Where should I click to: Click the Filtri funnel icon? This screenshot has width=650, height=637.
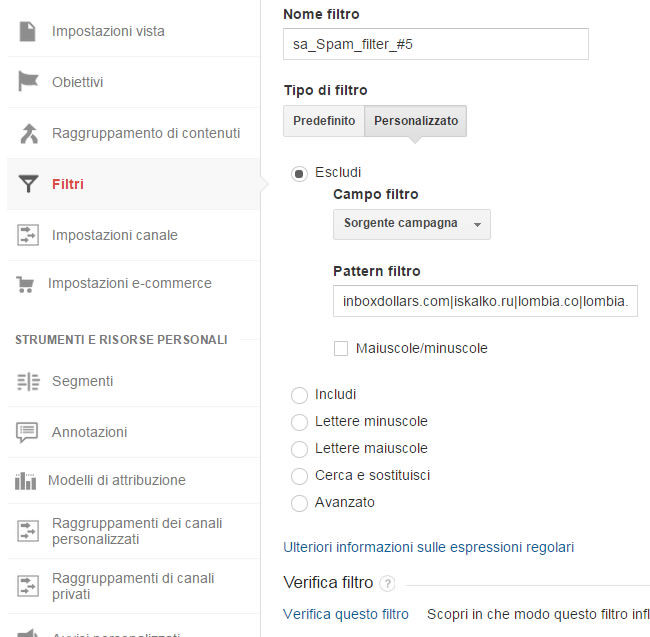28,184
